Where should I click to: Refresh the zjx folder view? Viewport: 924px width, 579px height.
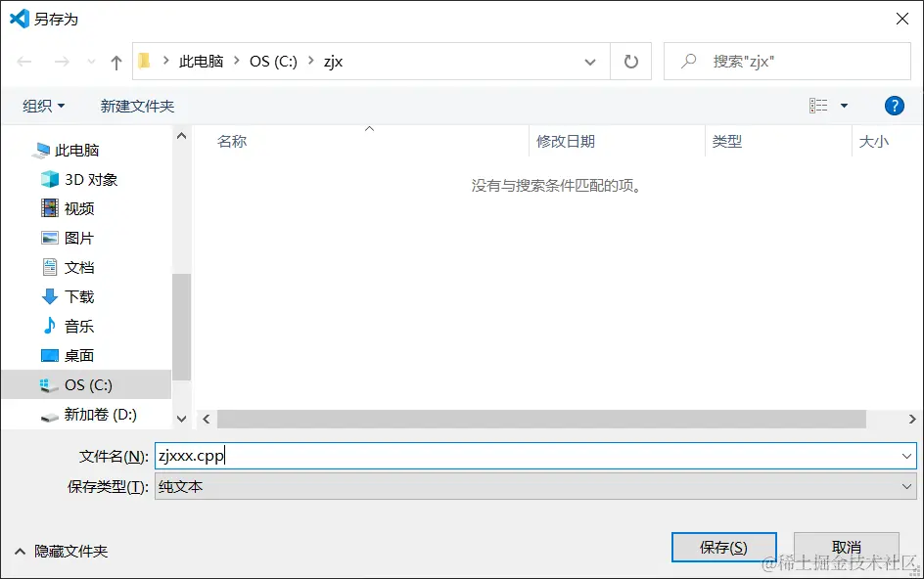pos(629,61)
